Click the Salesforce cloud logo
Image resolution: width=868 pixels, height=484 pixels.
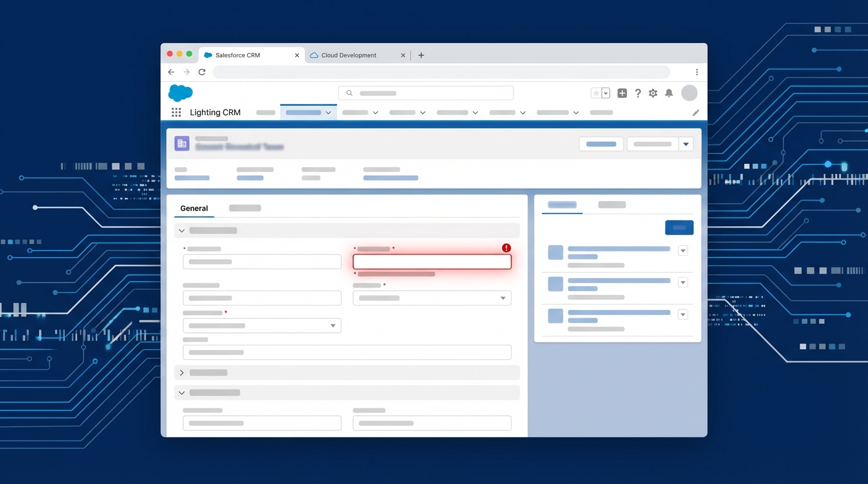point(180,93)
